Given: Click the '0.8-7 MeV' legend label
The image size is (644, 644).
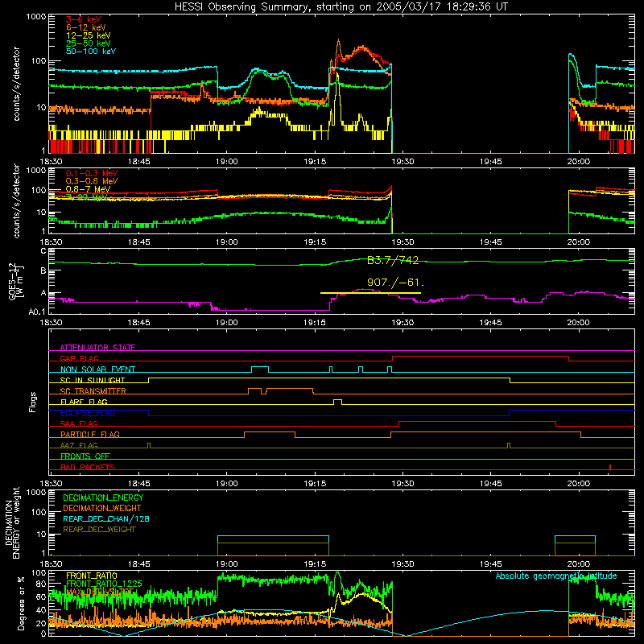Looking at the screenshot, I should [88, 189].
